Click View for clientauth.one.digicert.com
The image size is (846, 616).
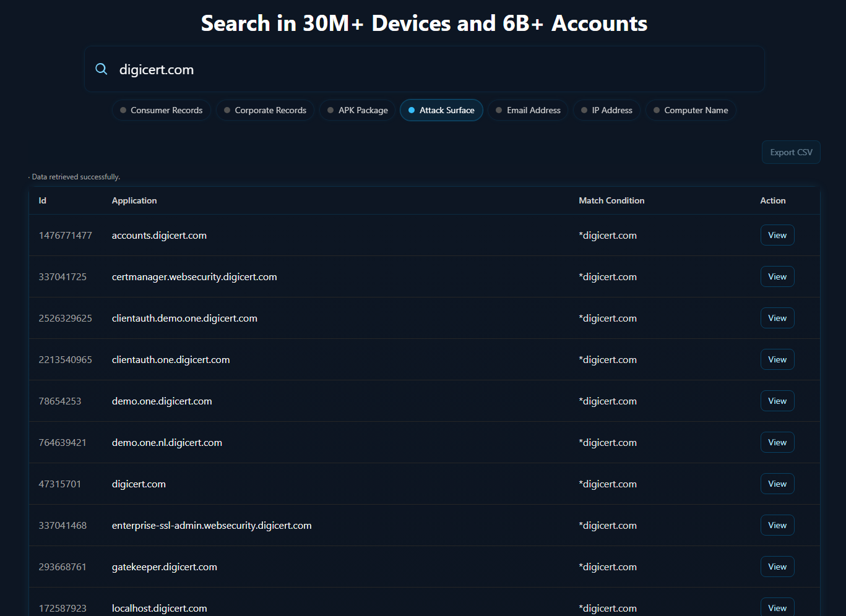pyautogui.click(x=777, y=359)
